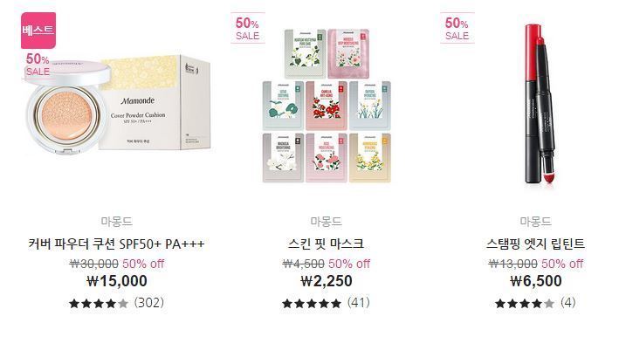619x364 pixels.
Task: Click the 50% SALE badge above the skin fit masks
Action: 248,29
